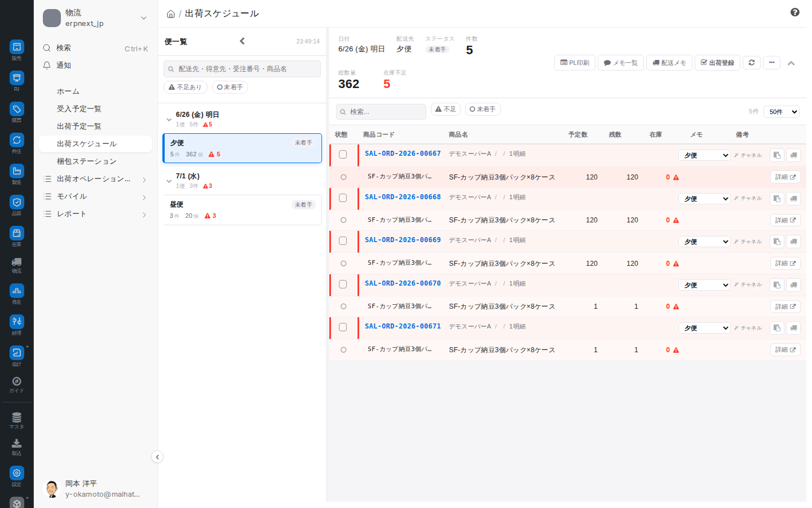
Task: Open the SAL-ORD-2026-00668 order link
Action: (x=403, y=197)
